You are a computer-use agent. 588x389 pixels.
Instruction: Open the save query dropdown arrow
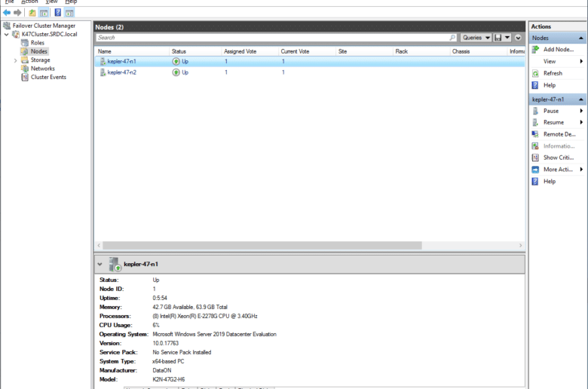[507, 38]
